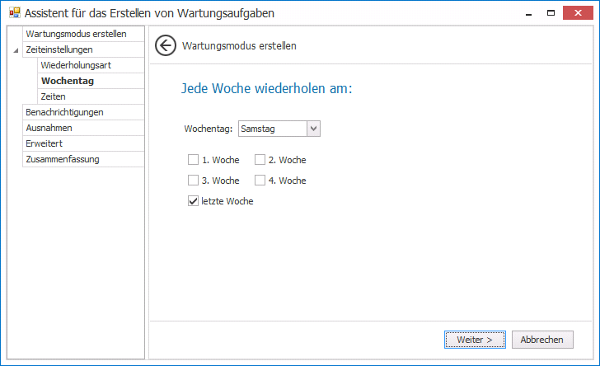This screenshot has height=366, width=600.
Task: Select the Zeiteinstellungen sidebar item
Action: pyautogui.click(x=83, y=49)
